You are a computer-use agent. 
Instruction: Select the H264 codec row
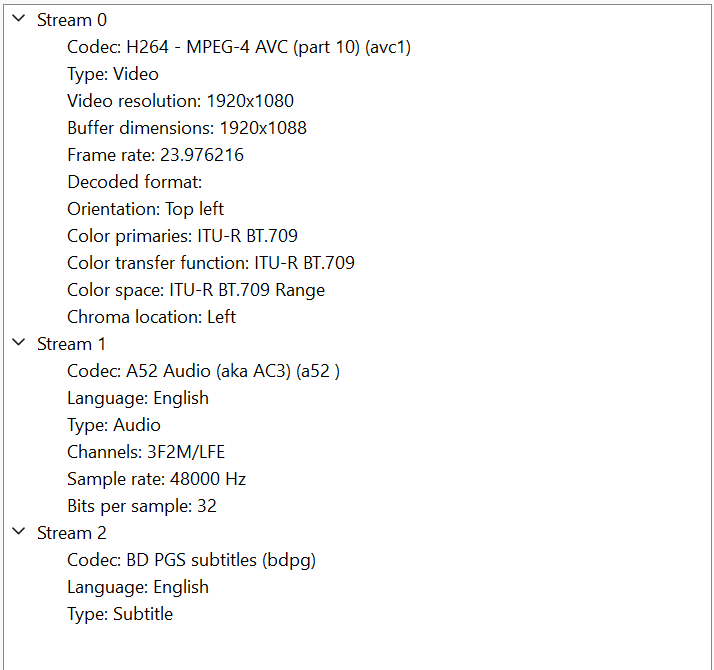coord(239,47)
